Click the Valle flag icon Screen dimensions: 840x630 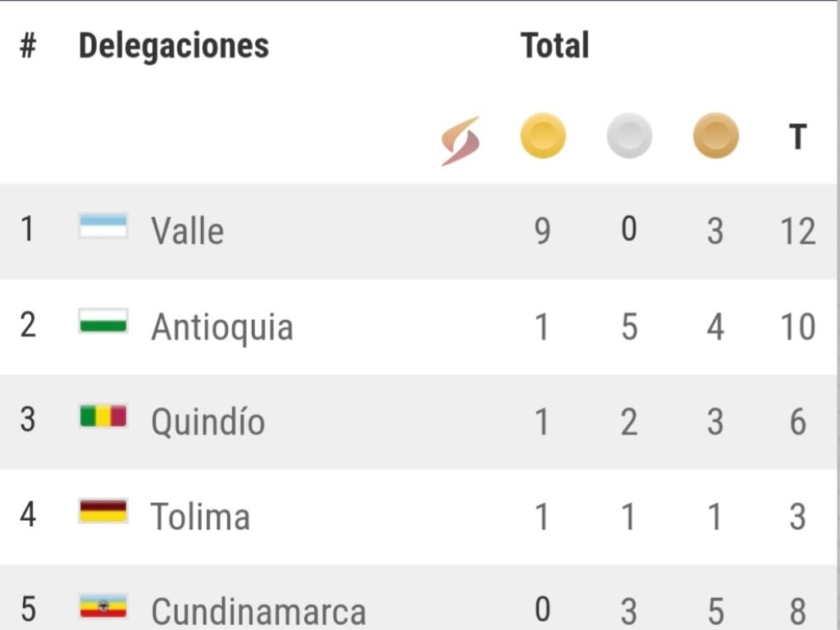point(103,226)
